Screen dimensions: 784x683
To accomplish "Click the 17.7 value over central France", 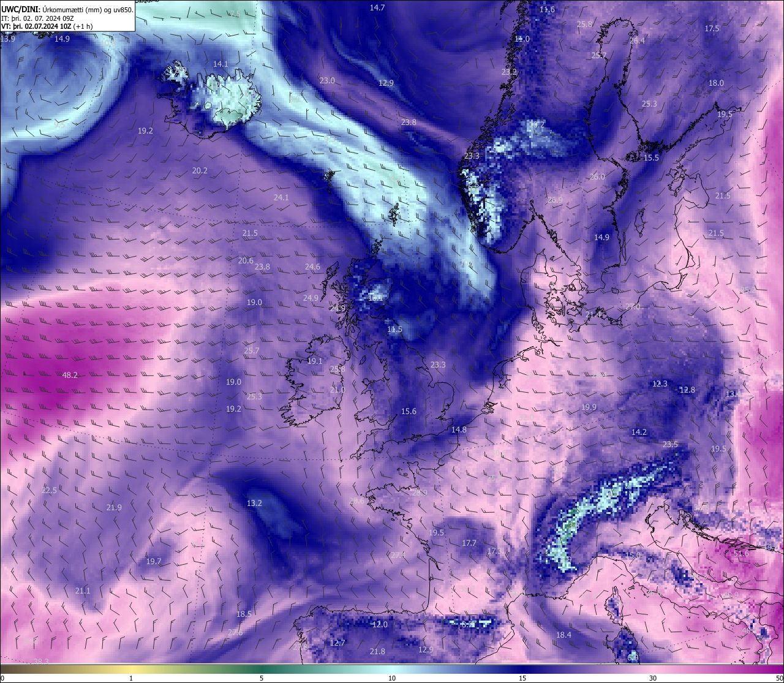I will pos(469,543).
